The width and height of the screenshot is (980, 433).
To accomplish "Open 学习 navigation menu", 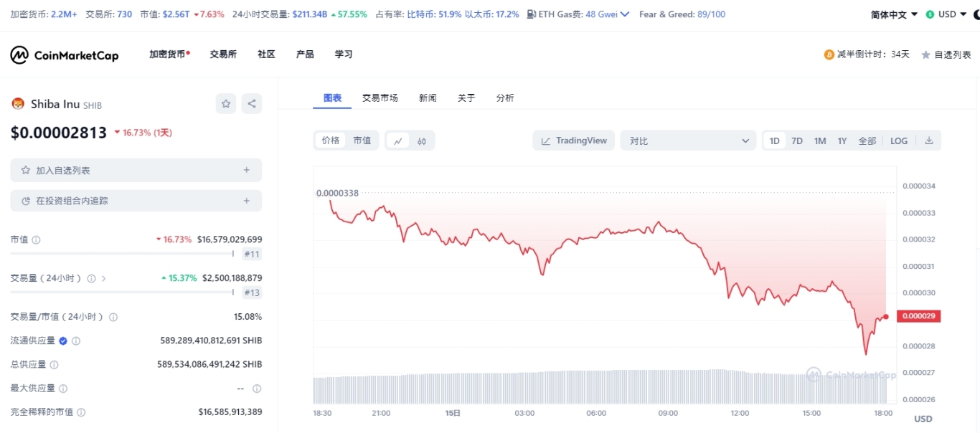I will click(x=344, y=54).
